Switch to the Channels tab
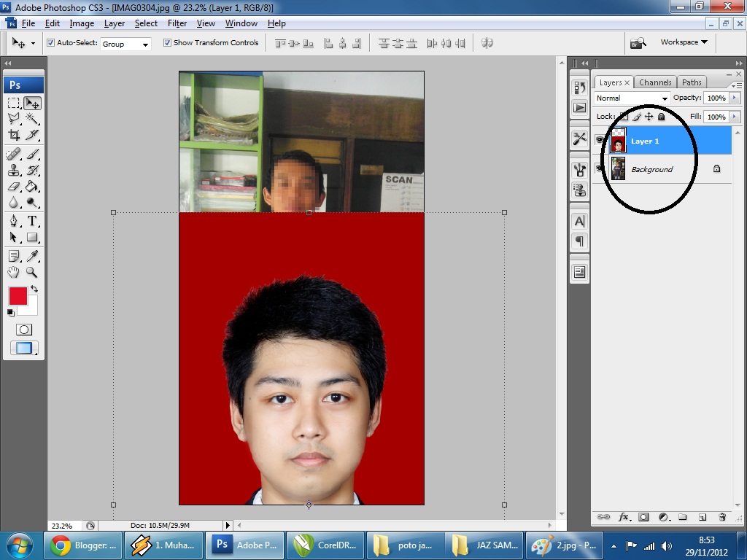Screen dimensions: 747x560 click(x=655, y=82)
